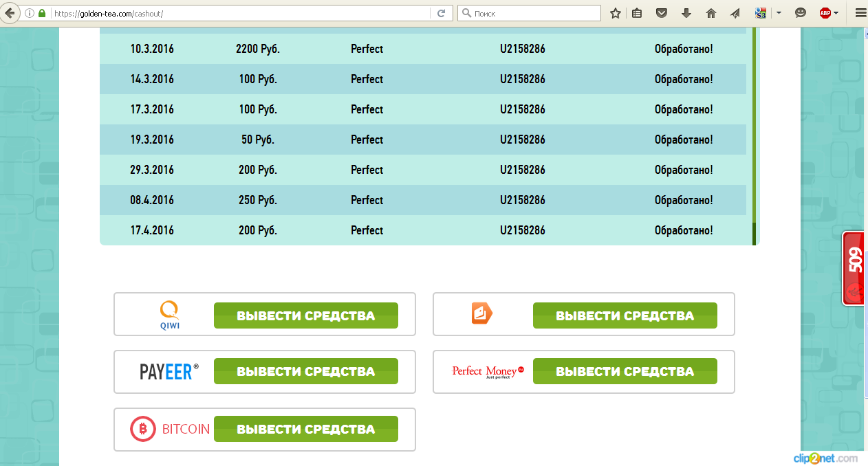Open the S3 extension icon
Image resolution: width=868 pixels, height=466 pixels.
[x=761, y=13]
